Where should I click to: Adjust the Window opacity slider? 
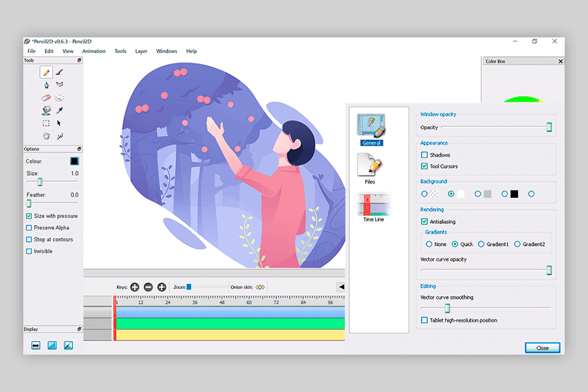tap(551, 127)
